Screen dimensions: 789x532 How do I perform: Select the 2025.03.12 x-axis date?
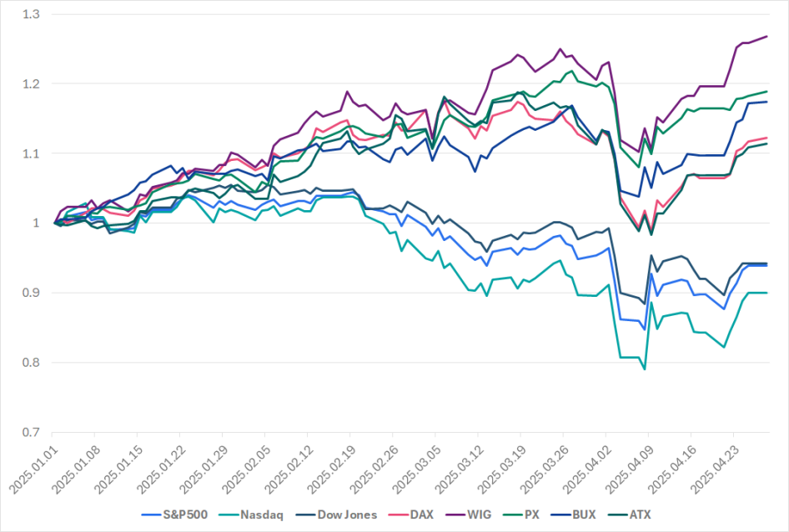tap(455, 469)
